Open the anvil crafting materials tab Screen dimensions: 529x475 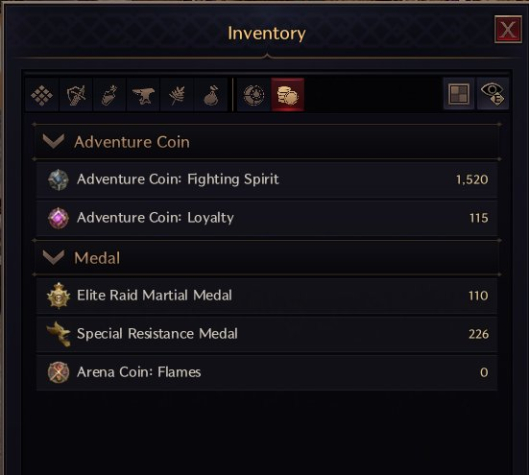click(143, 95)
